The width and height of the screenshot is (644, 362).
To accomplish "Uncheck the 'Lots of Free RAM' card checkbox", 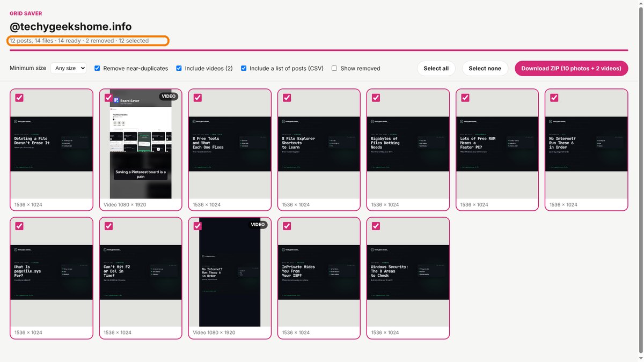I will [465, 98].
